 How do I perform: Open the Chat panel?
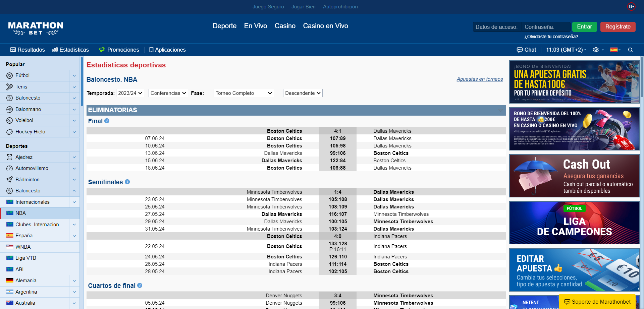(x=526, y=50)
